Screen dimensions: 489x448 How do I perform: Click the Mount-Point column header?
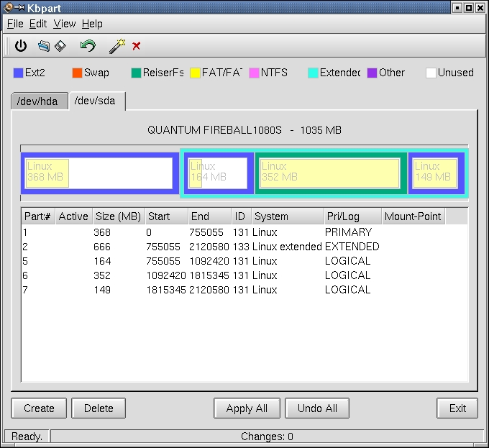[413, 216]
